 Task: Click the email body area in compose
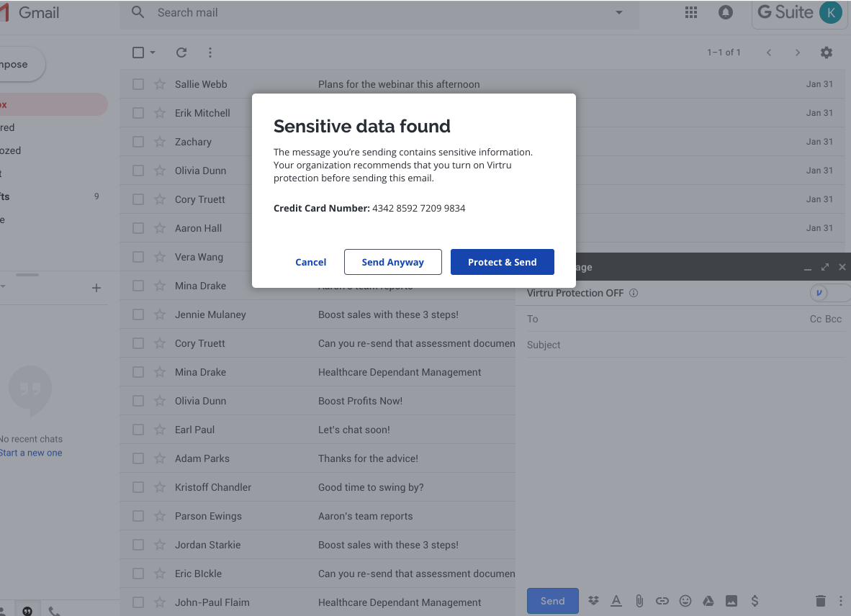click(x=684, y=472)
